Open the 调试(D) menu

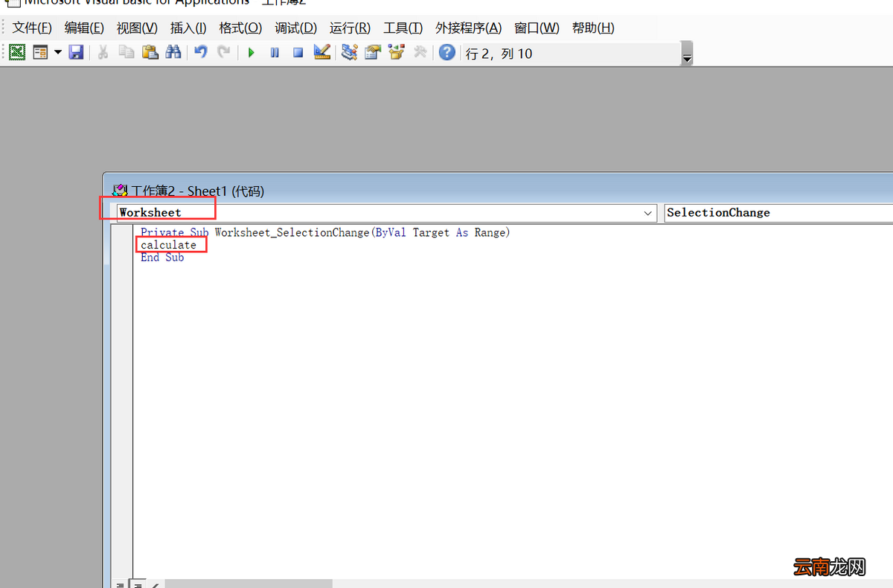click(295, 28)
